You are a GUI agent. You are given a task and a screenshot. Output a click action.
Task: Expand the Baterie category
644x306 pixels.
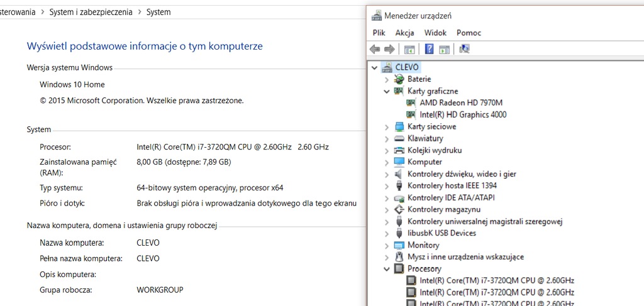(x=387, y=79)
